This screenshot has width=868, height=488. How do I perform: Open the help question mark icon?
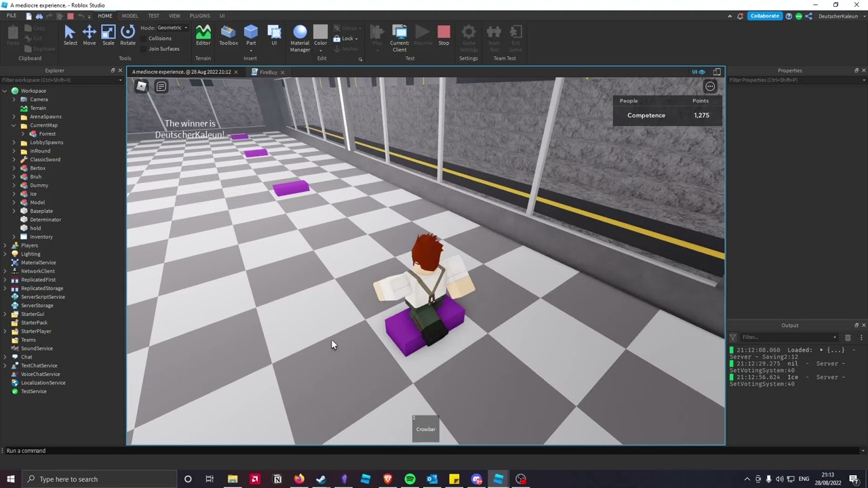tap(789, 16)
